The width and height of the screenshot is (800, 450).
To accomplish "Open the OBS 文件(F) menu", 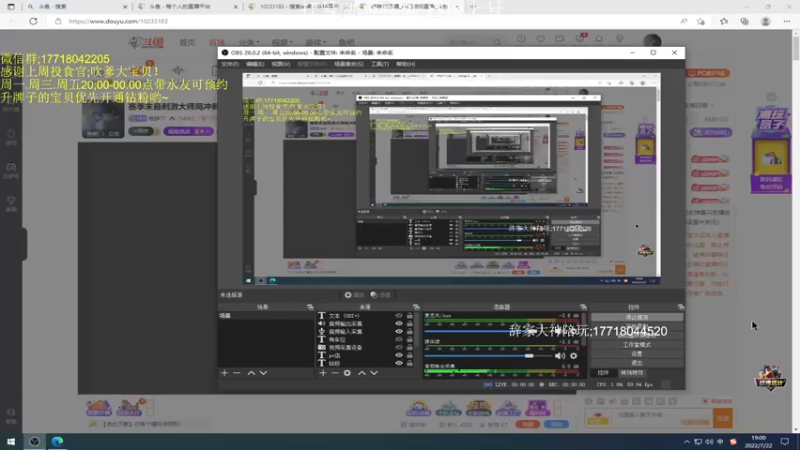I will pyautogui.click(x=230, y=64).
